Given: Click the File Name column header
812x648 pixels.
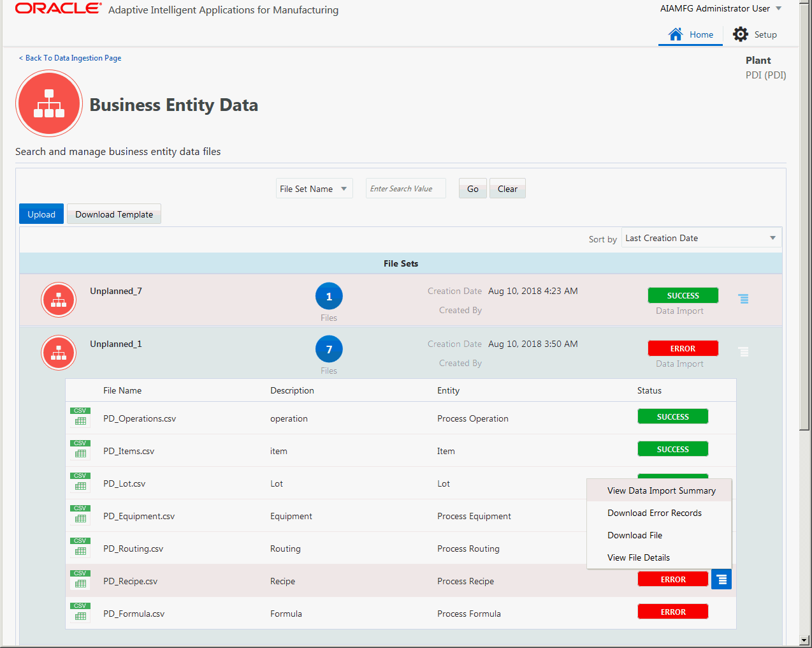Looking at the screenshot, I should coord(122,391).
